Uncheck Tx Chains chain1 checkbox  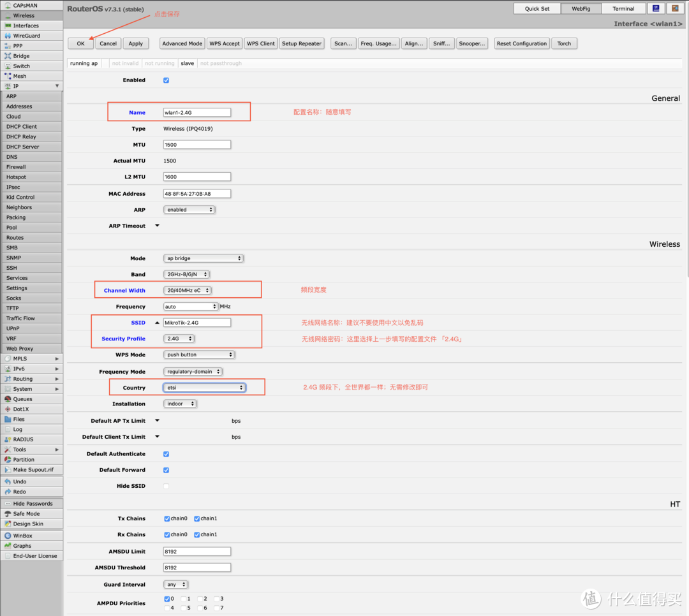(197, 519)
